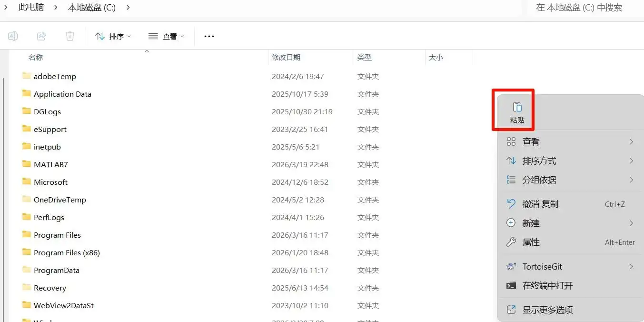
Task: Click the date 2023/2/25 16:41 of eSupport
Action: pyautogui.click(x=300, y=129)
